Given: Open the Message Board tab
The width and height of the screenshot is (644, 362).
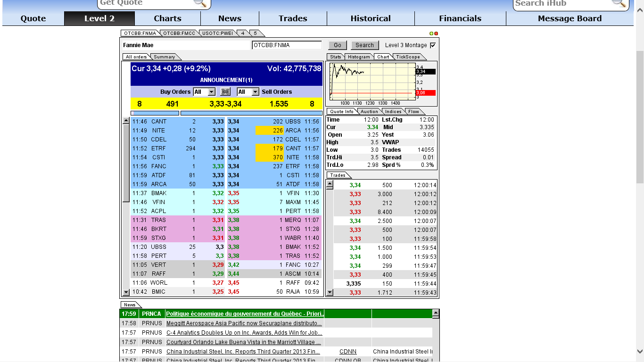Looking at the screenshot, I should [x=570, y=18].
